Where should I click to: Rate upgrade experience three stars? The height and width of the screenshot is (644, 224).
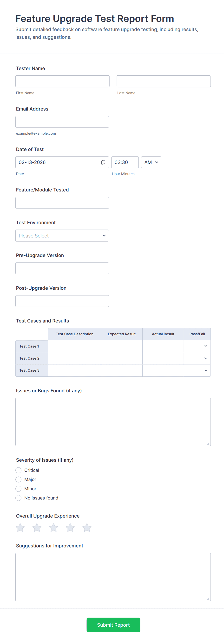tap(53, 528)
